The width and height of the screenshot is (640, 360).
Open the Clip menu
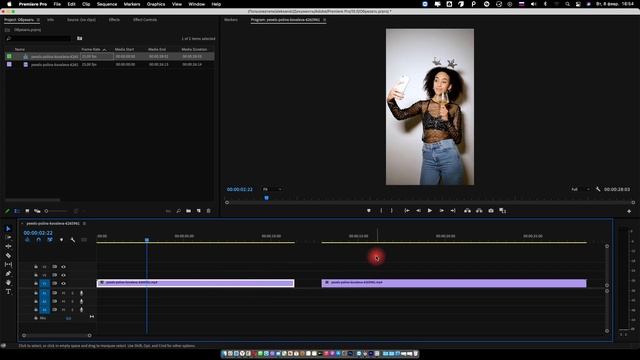pyautogui.click(x=86, y=4)
